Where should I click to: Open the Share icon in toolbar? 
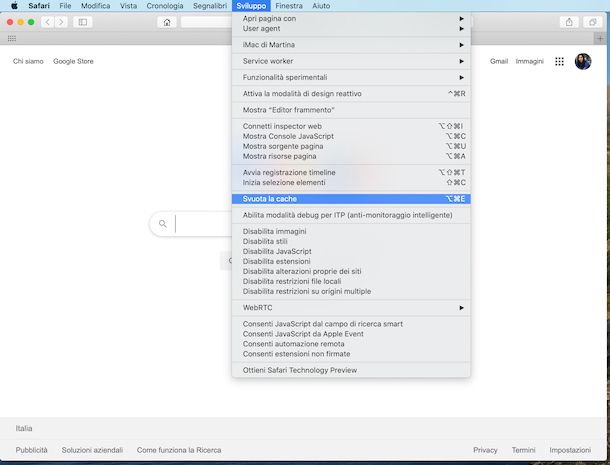point(569,22)
